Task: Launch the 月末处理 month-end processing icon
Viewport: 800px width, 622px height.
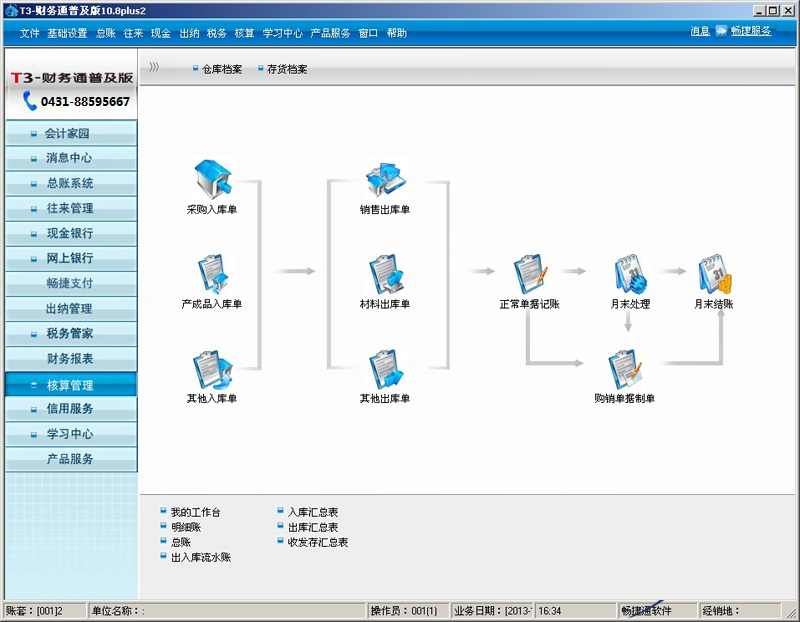Action: 630,272
